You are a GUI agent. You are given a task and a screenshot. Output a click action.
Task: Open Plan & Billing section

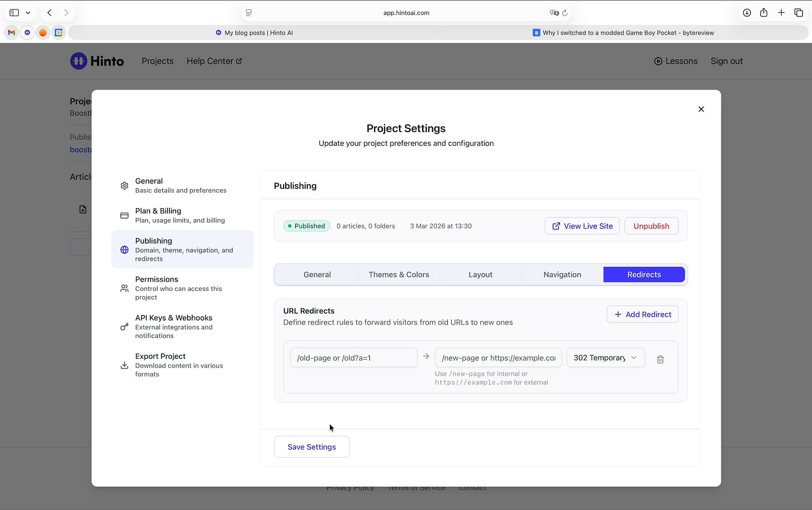(182, 215)
